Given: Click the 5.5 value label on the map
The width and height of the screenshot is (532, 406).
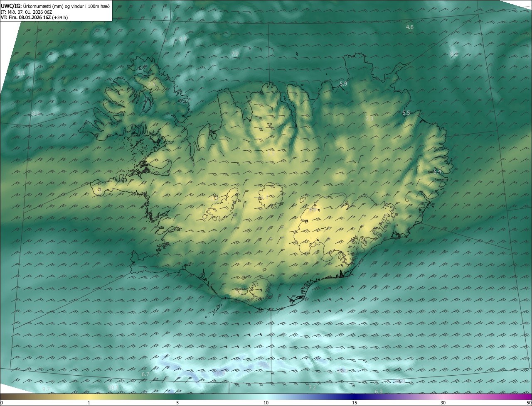Looking at the screenshot, I should point(406,113).
